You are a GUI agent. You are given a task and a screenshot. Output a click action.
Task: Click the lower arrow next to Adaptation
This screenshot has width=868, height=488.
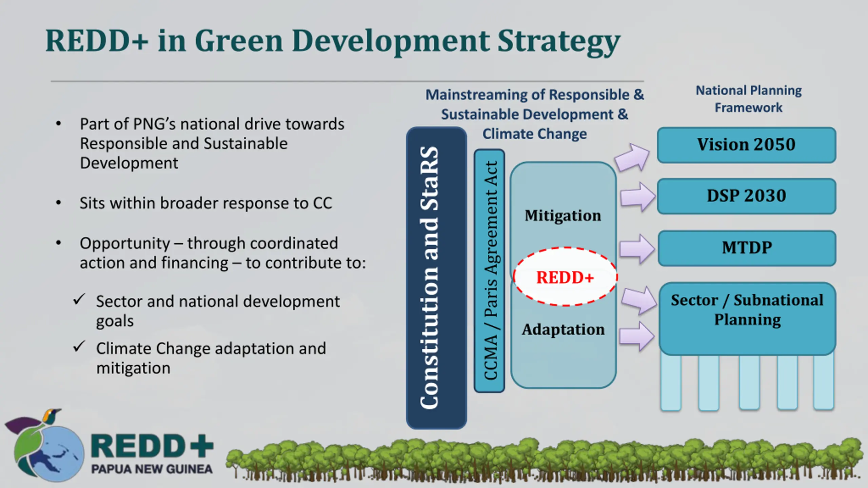pos(636,336)
